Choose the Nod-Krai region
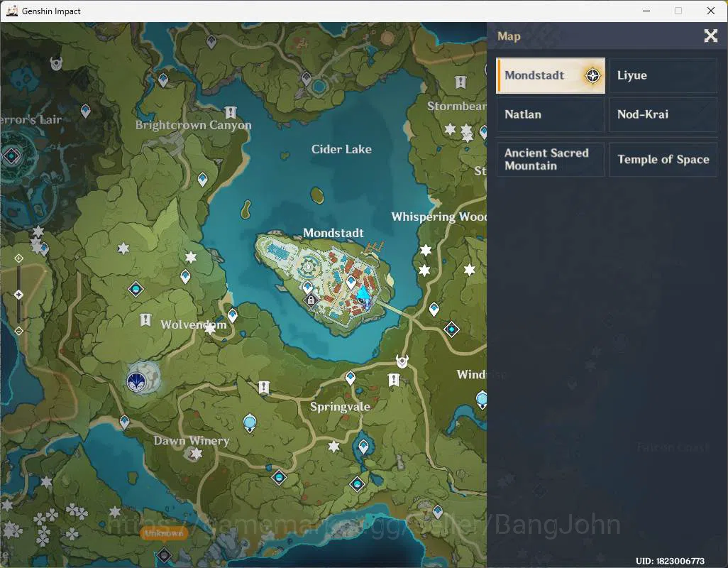Screen dimensions: 728x568 click(663, 114)
